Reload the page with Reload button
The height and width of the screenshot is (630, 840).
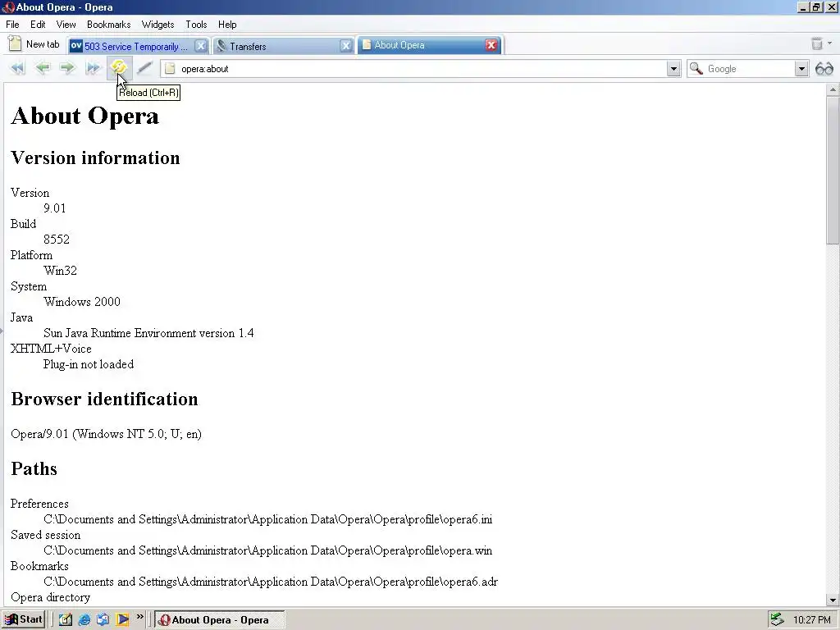pos(118,67)
